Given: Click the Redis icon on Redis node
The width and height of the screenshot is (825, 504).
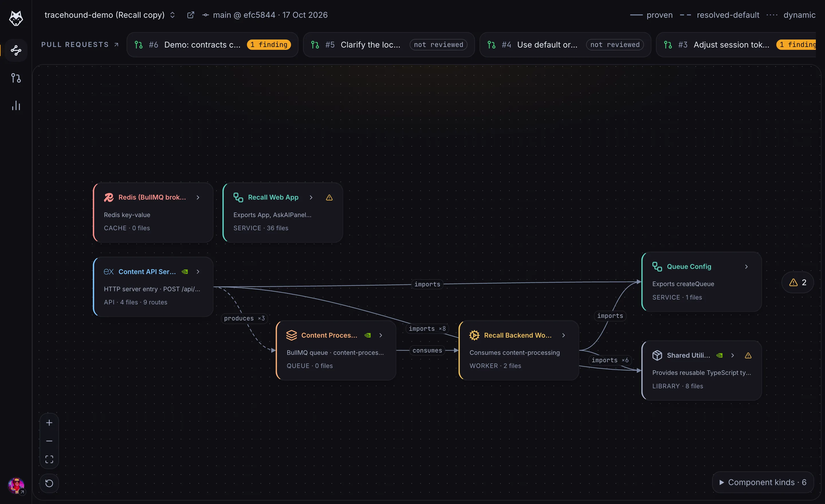Looking at the screenshot, I should pyautogui.click(x=109, y=198).
